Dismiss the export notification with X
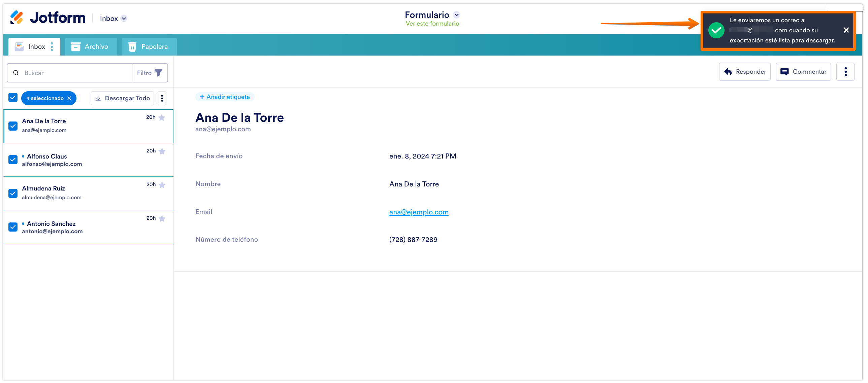Image resolution: width=868 pixels, height=383 pixels. (x=846, y=30)
